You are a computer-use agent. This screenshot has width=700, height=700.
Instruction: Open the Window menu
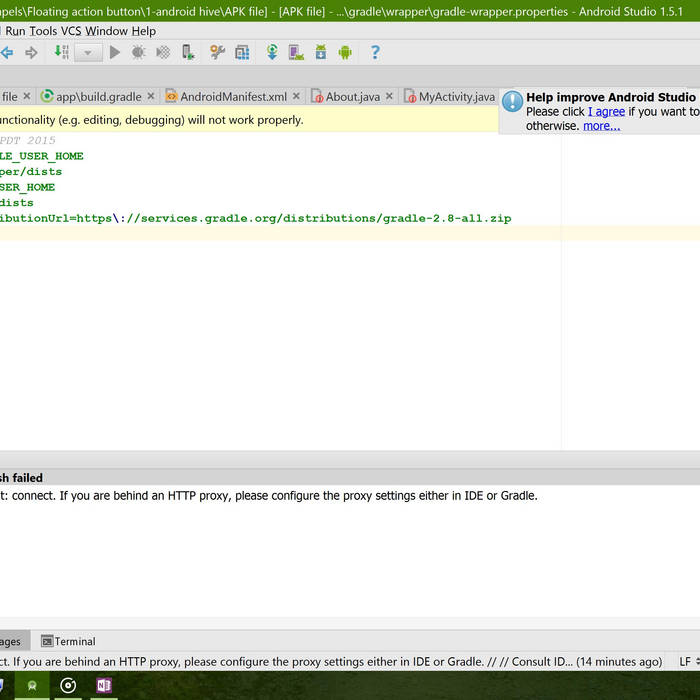(x=106, y=31)
